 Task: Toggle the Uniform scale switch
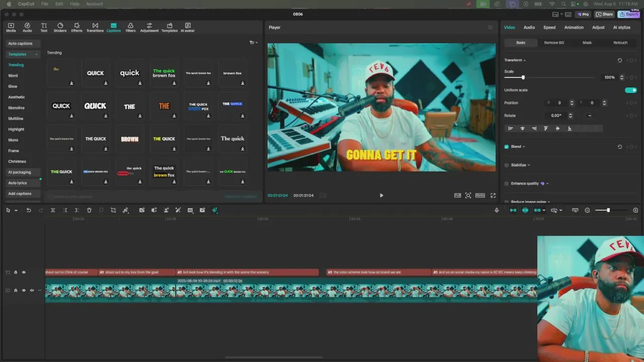tap(631, 90)
